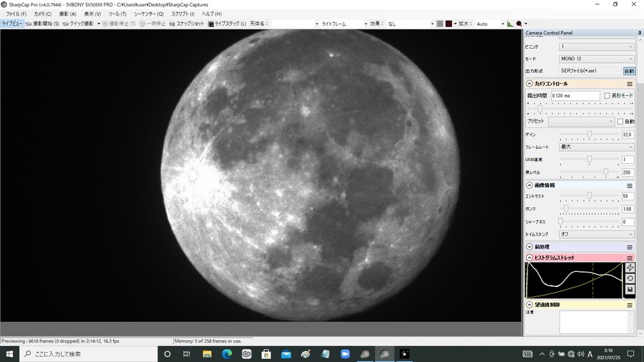Image resolution: width=644 pixels, height=362 pixels.
Task: Toggle the 自動 checkbox next to プリセット
Action: point(620,122)
